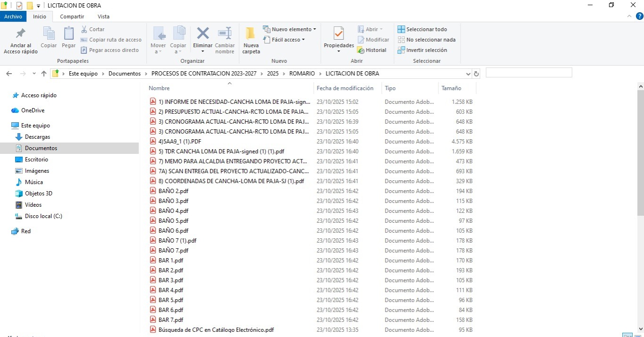Click Seleccionar todo button
Image resolution: width=644 pixels, height=337 pixels.
tap(422, 29)
